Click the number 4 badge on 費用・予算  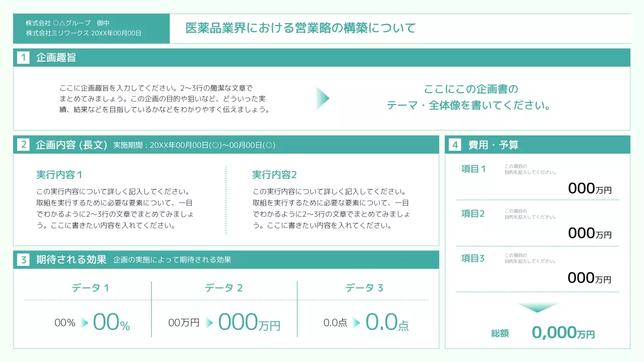coord(455,145)
